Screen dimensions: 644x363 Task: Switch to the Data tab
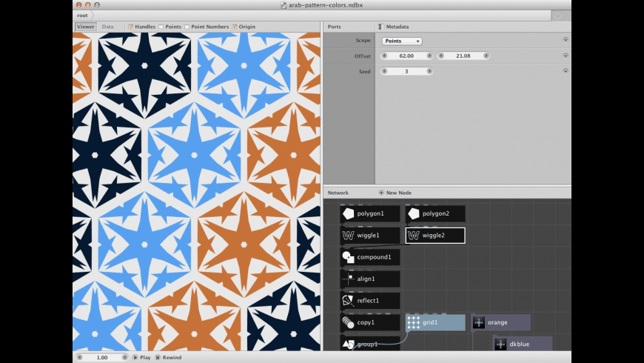tap(107, 27)
